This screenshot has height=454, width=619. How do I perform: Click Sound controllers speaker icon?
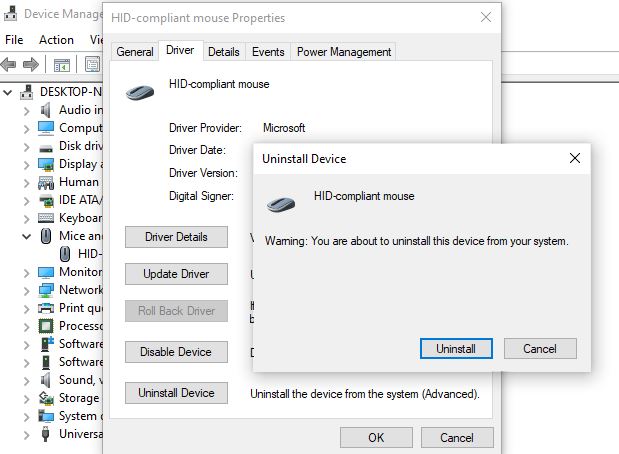(x=46, y=380)
